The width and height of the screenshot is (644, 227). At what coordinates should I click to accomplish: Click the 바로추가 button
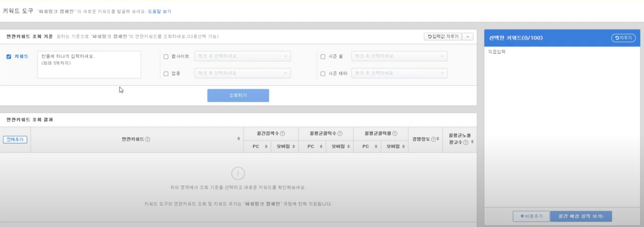[x=531, y=216]
